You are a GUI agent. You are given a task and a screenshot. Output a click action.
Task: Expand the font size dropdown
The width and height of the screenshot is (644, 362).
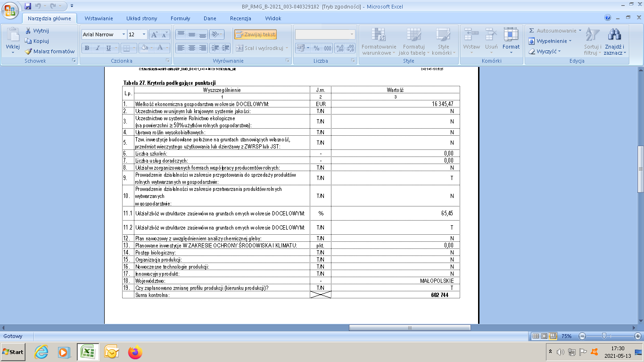click(144, 35)
